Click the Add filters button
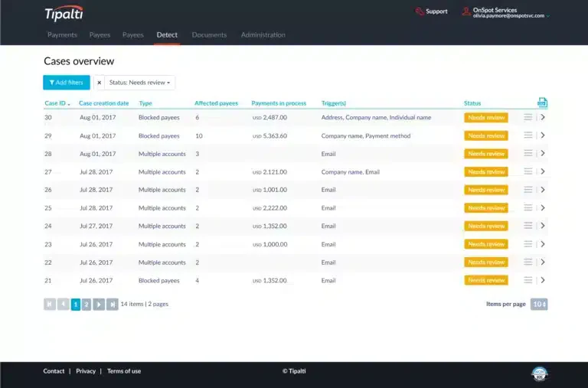Screen dimensions: 588x388 (x=67, y=83)
